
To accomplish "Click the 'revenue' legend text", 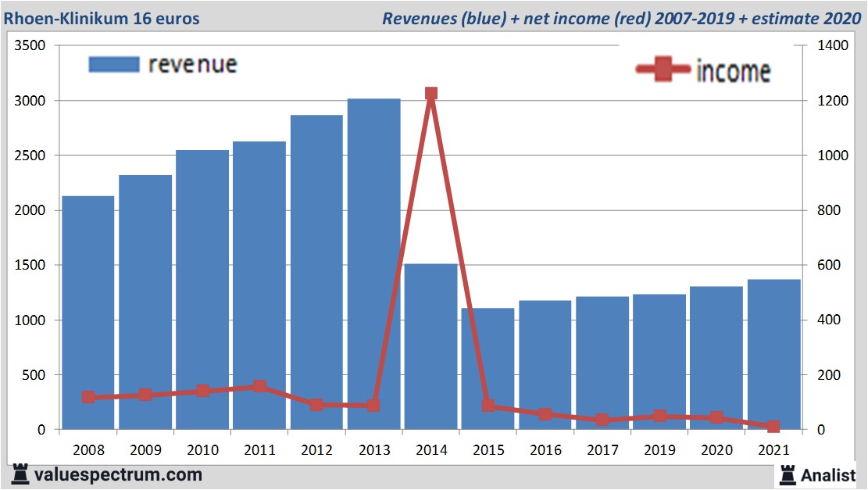I will click(x=193, y=64).
